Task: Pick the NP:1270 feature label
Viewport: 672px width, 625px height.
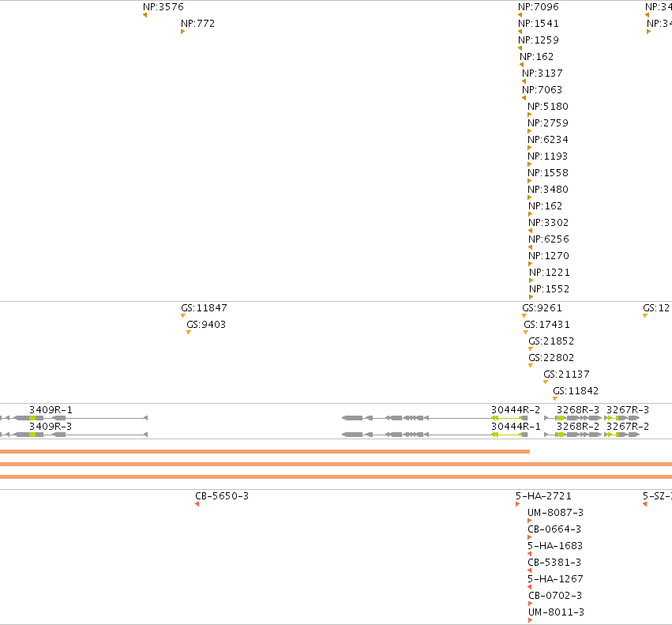Action: (x=549, y=256)
